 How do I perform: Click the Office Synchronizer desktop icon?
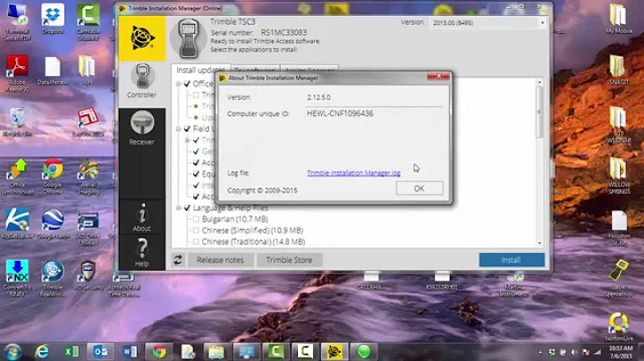point(17,176)
